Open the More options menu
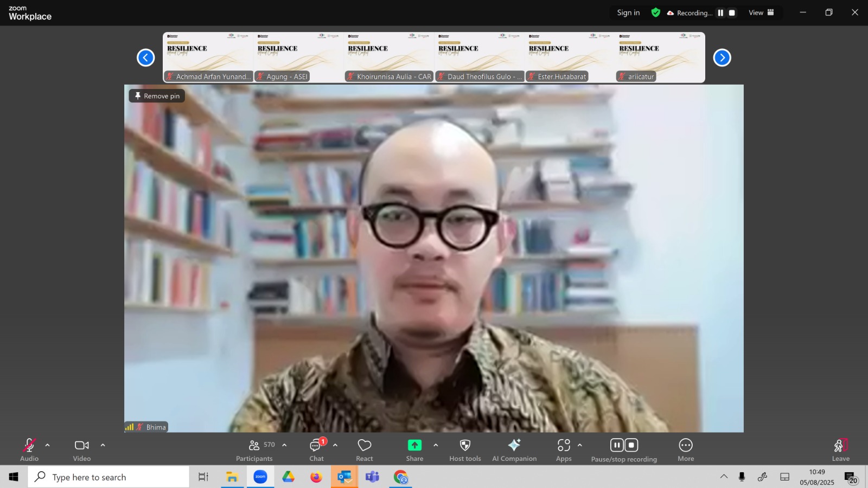The width and height of the screenshot is (868, 488). (686, 450)
